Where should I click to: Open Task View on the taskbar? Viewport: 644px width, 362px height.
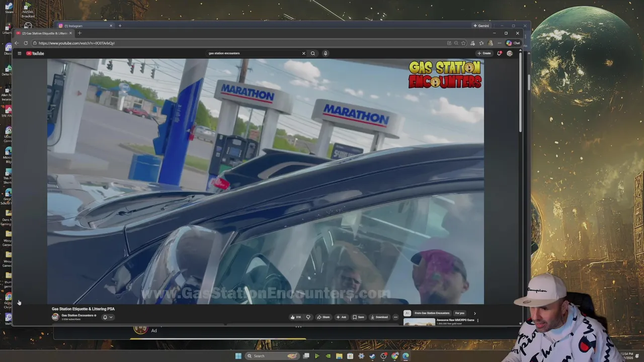306,356
